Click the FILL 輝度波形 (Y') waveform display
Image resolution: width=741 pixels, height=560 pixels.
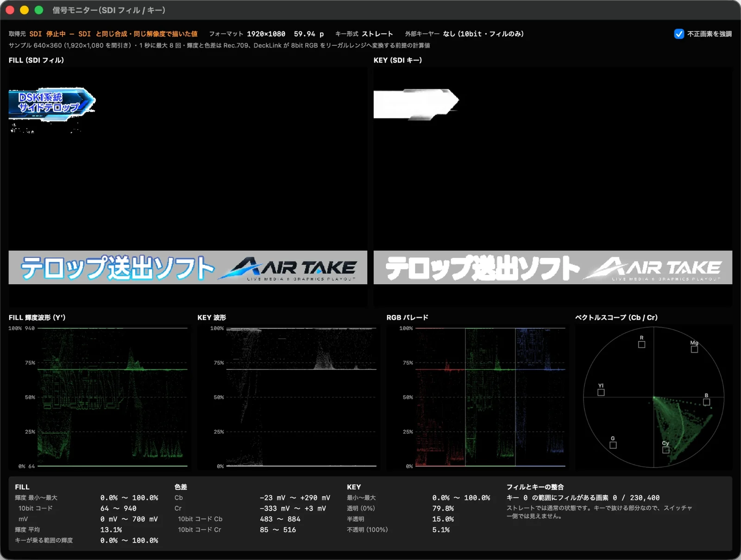[113, 397]
